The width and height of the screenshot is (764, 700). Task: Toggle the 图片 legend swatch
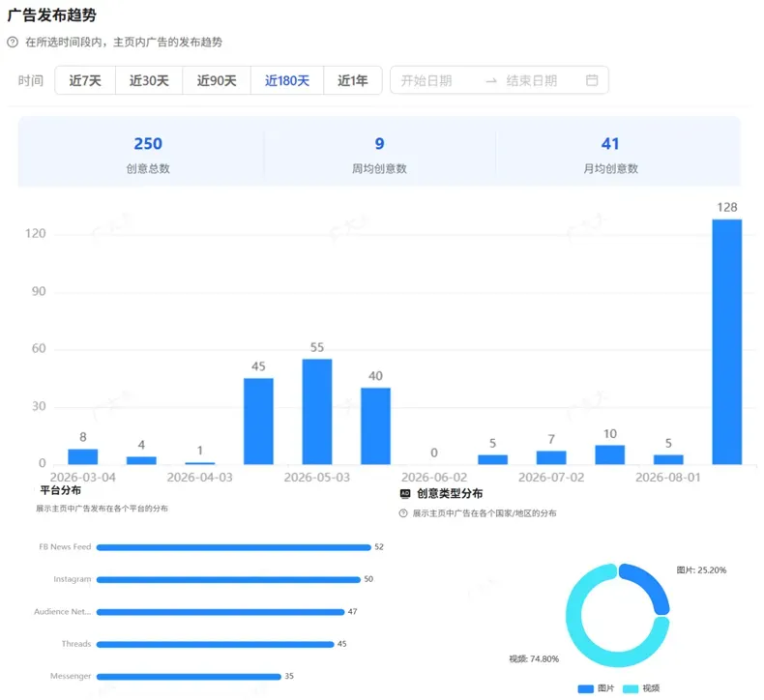[x=585, y=688]
